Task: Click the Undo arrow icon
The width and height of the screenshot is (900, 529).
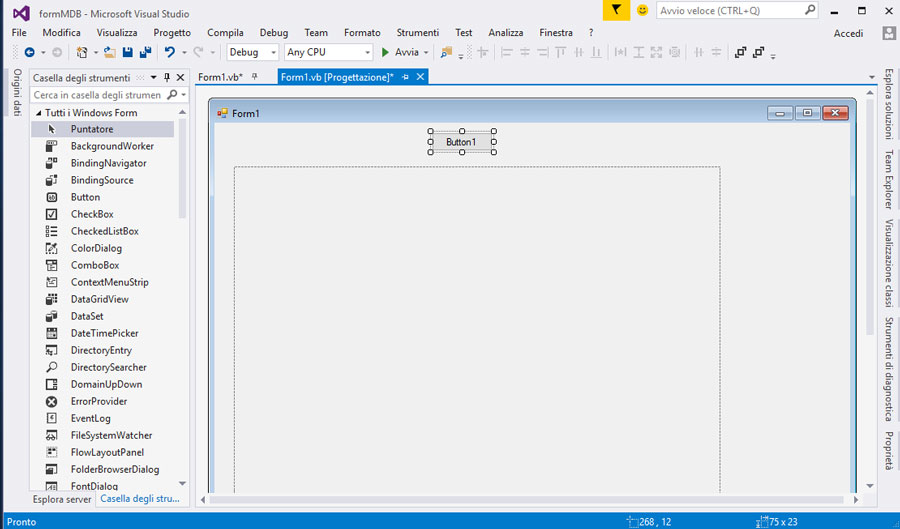Action: click(x=169, y=52)
